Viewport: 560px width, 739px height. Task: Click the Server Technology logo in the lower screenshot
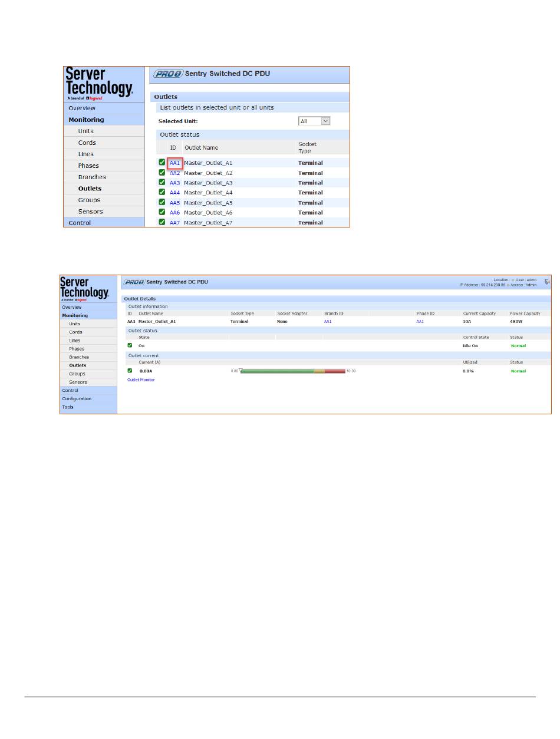coord(84,289)
